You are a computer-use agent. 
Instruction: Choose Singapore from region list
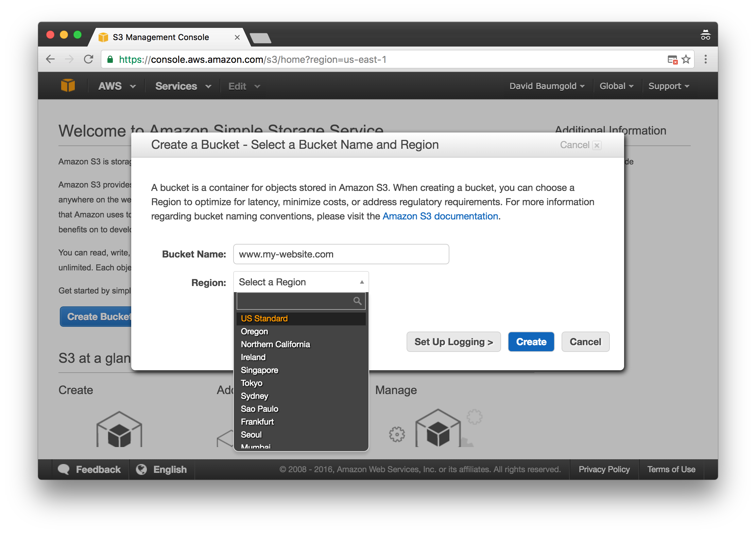(x=301, y=370)
